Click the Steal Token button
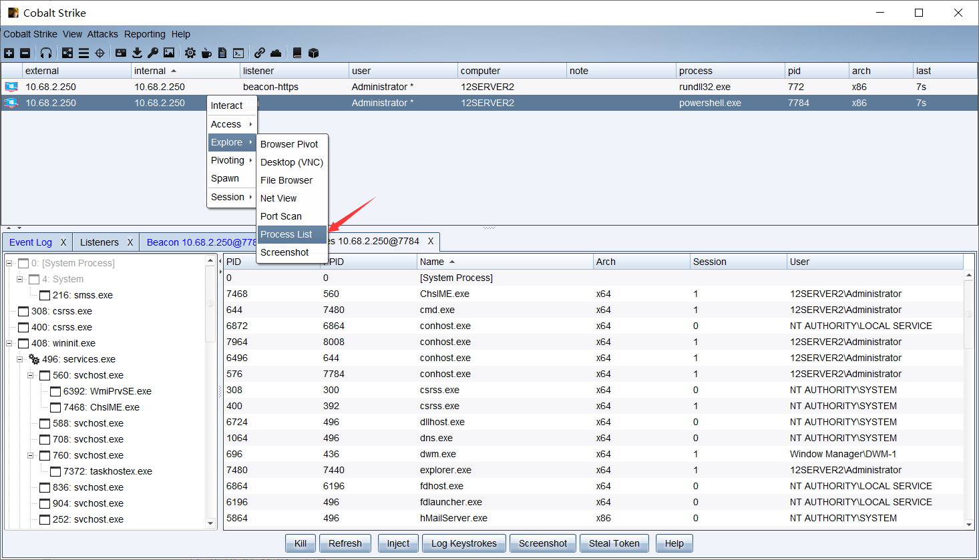The width and height of the screenshot is (979, 560). tap(614, 543)
